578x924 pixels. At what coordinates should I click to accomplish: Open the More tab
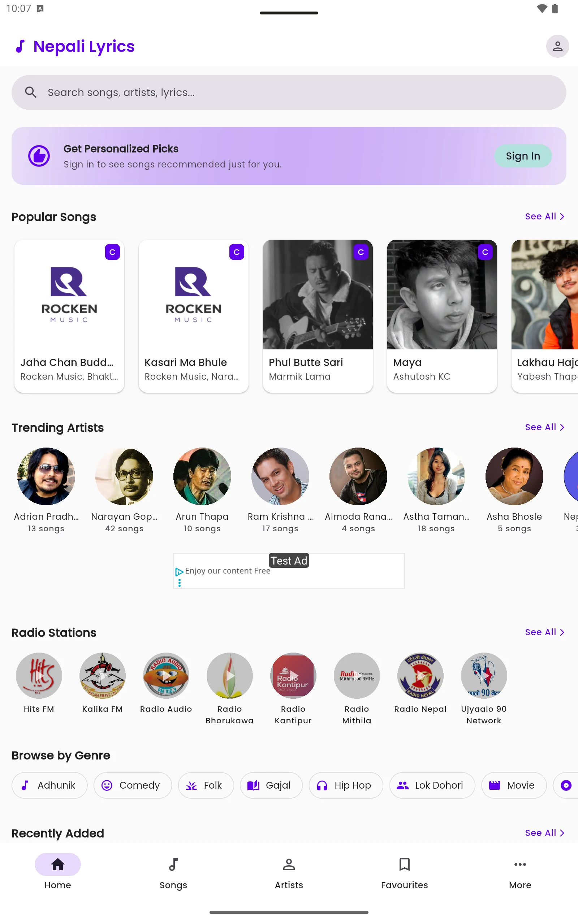coord(520,871)
